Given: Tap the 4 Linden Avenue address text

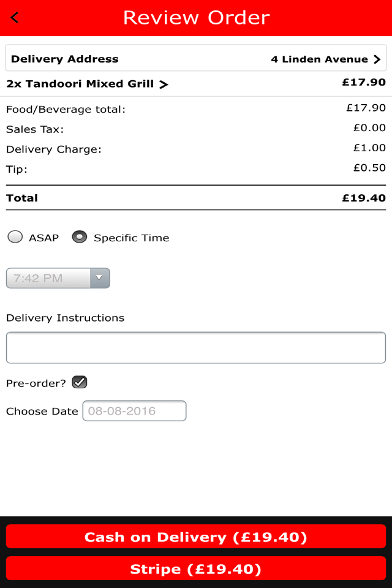Looking at the screenshot, I should [319, 59].
